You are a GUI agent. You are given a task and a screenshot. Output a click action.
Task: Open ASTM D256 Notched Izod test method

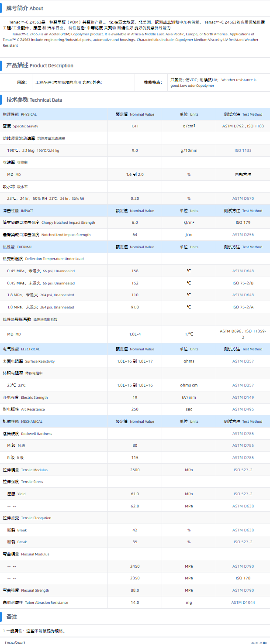243,235
